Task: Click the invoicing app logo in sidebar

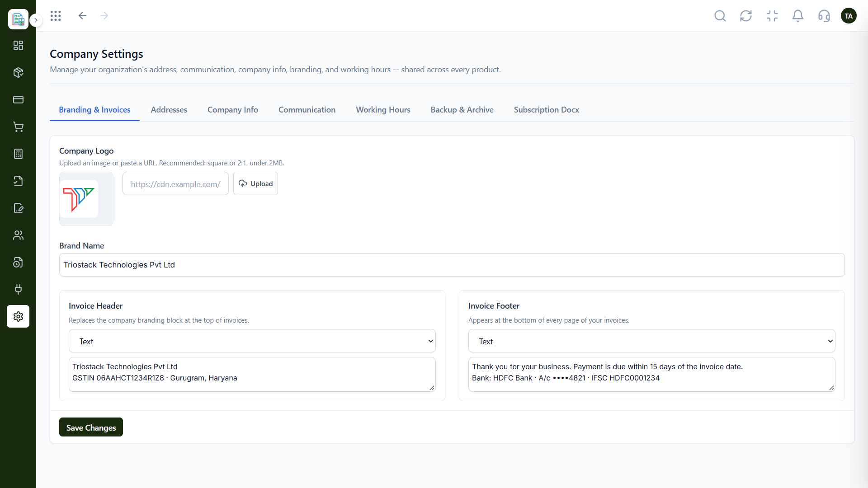Action: click(18, 19)
